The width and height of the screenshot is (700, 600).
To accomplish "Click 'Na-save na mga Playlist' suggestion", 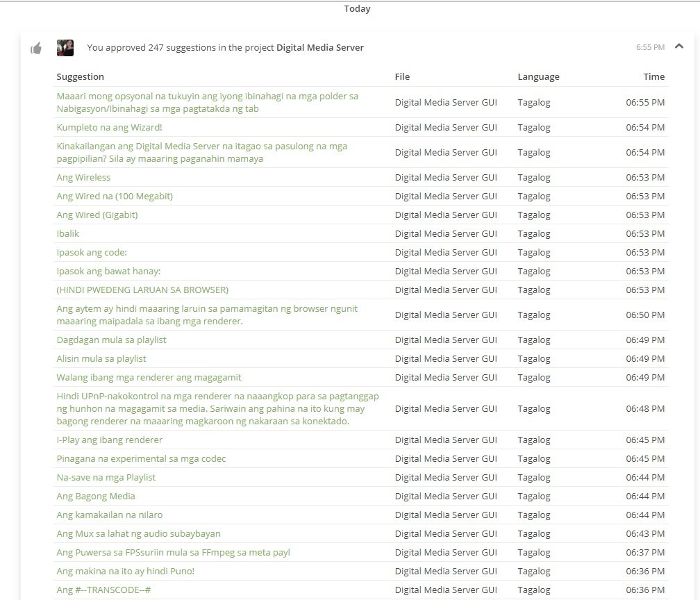I will point(106,478).
